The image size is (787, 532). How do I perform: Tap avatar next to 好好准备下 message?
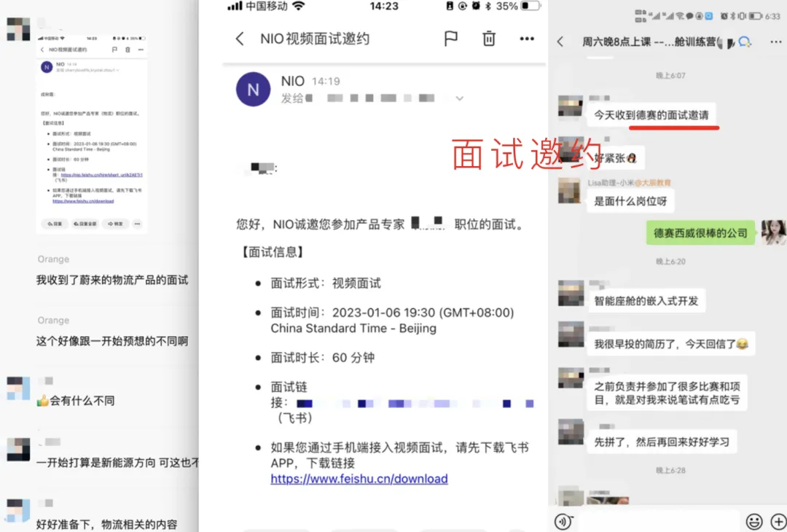pyautogui.click(x=18, y=511)
